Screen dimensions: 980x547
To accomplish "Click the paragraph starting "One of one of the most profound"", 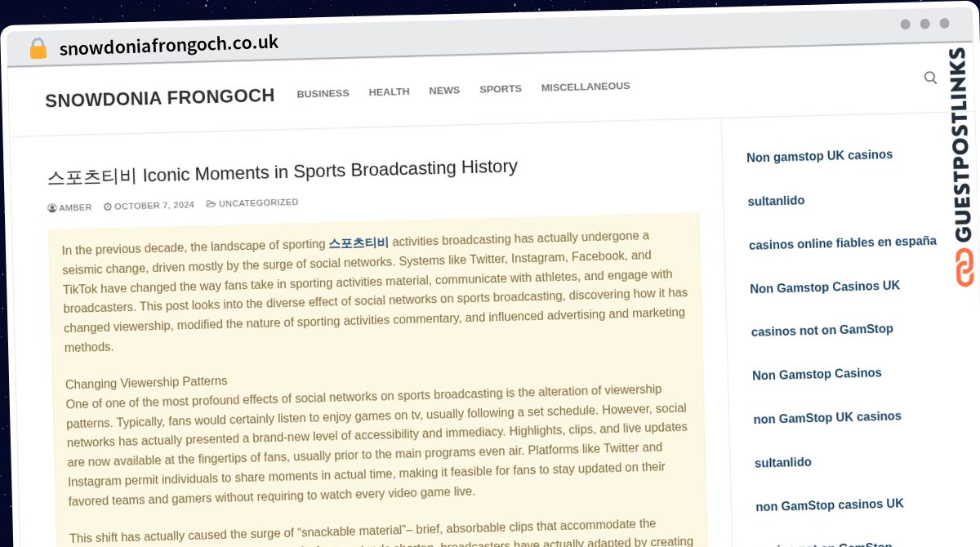I will tap(376, 445).
